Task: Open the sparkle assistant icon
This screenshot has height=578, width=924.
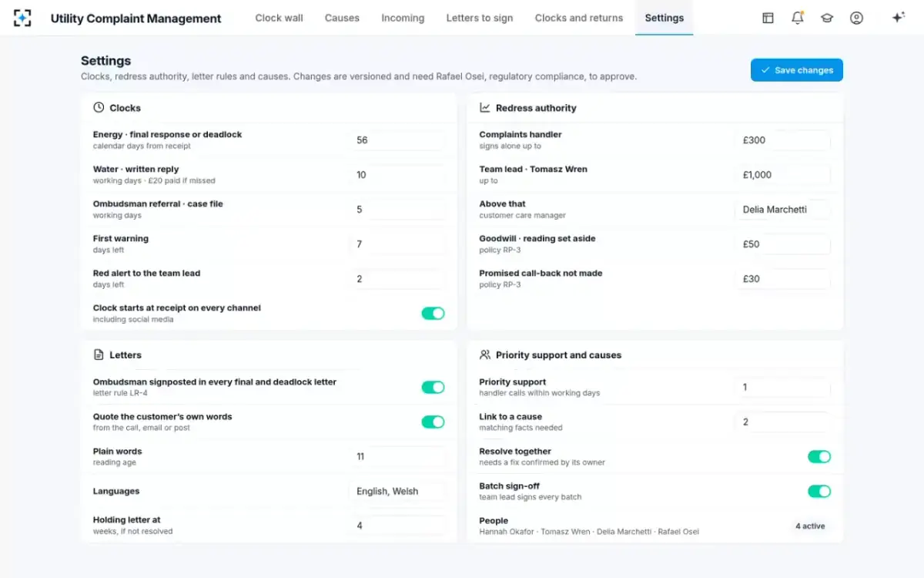Action: 898,18
